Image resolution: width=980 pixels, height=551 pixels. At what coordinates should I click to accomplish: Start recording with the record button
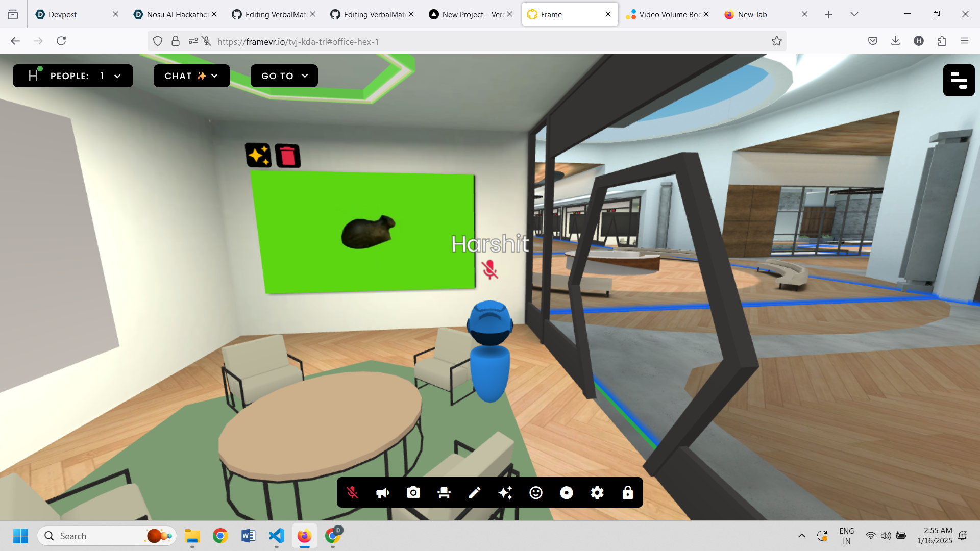567,492
